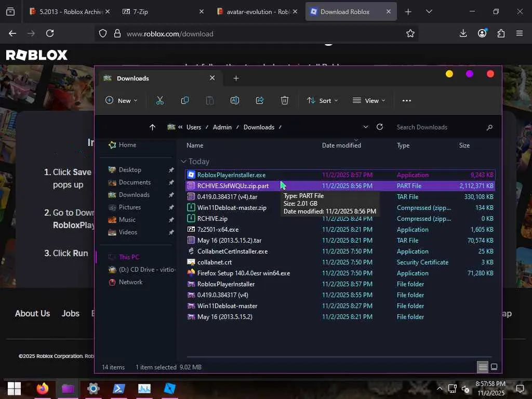Click Admin in the breadcrumb path
The width and height of the screenshot is (532, 399).
pyautogui.click(x=222, y=127)
